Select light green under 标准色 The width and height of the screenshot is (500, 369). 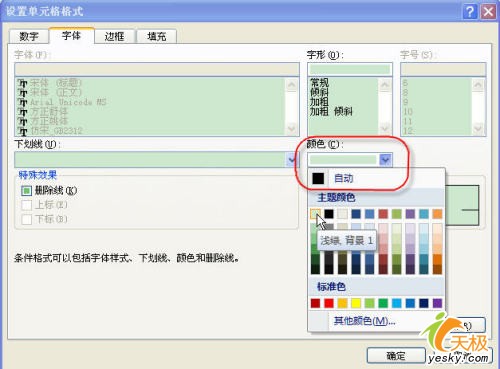369,303
